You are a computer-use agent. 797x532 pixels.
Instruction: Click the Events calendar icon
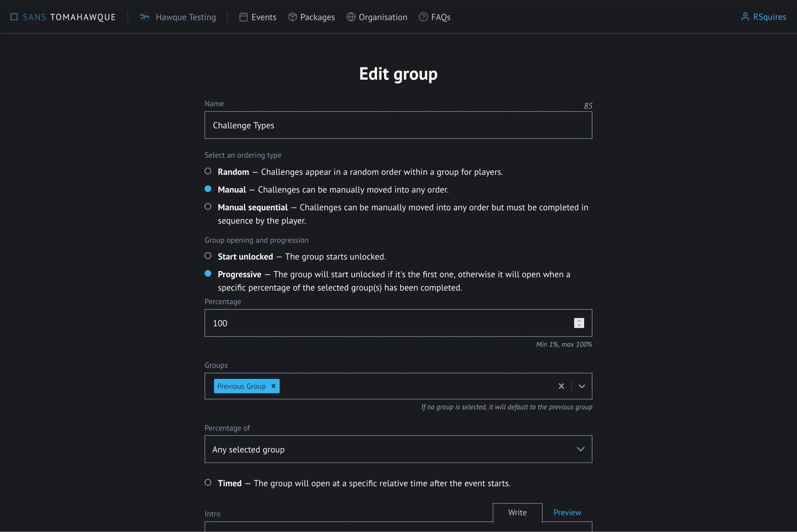pos(244,17)
